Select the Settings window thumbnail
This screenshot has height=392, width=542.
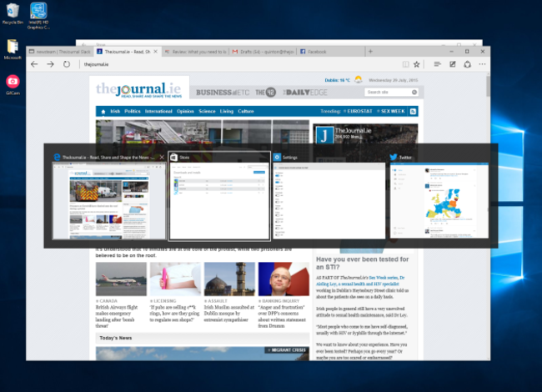329,200
